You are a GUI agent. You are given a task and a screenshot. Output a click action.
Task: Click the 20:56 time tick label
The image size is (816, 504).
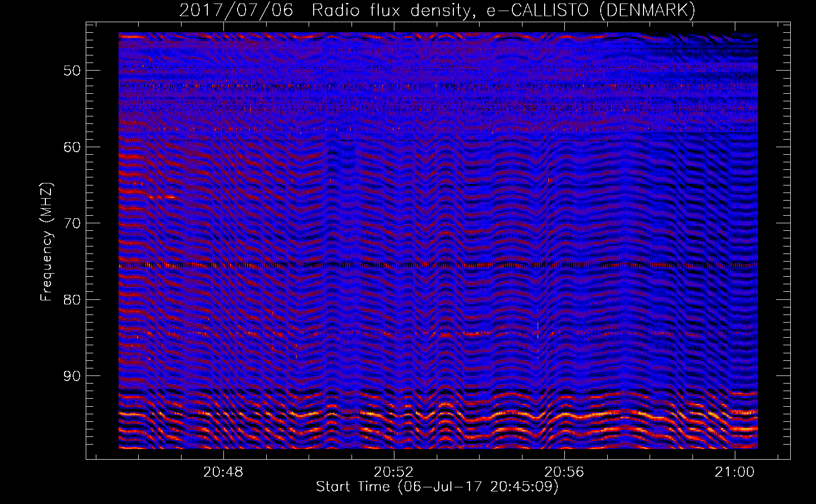(564, 472)
